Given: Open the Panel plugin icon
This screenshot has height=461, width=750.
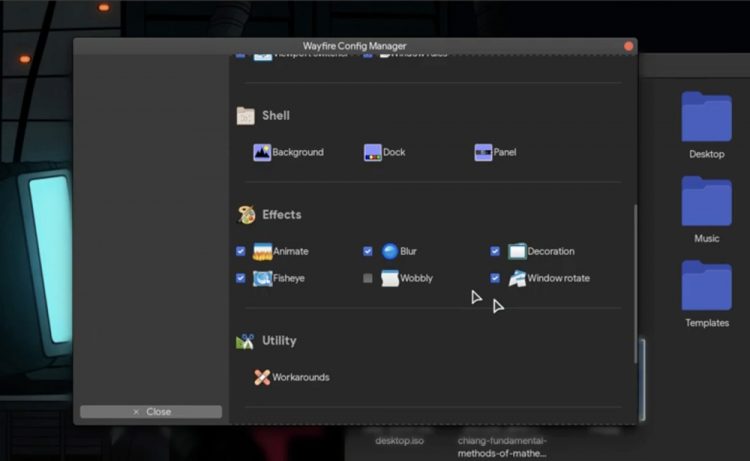Looking at the screenshot, I should [483, 153].
